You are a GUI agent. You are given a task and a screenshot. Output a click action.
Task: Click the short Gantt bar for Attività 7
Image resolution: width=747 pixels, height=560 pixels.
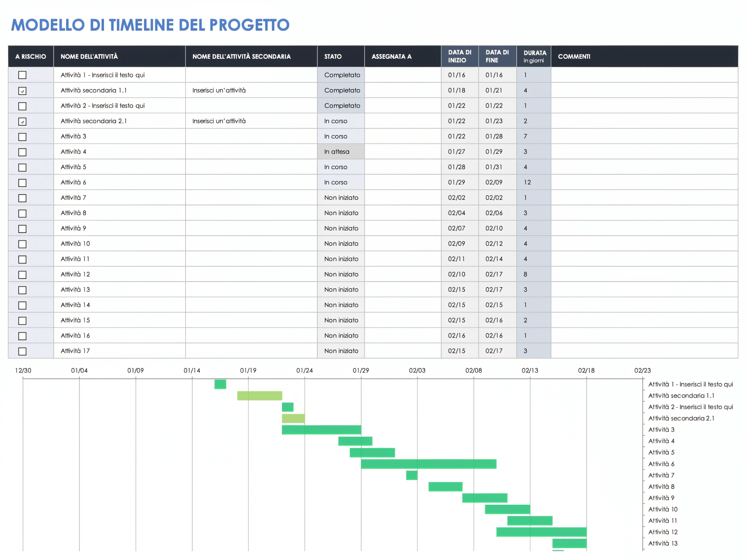pyautogui.click(x=412, y=475)
